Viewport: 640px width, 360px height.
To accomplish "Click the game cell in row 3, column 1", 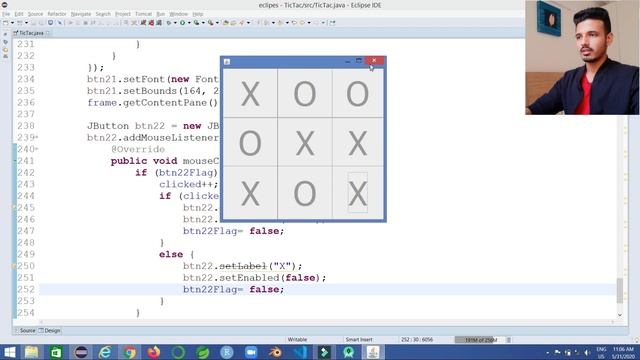I will pos(250,193).
